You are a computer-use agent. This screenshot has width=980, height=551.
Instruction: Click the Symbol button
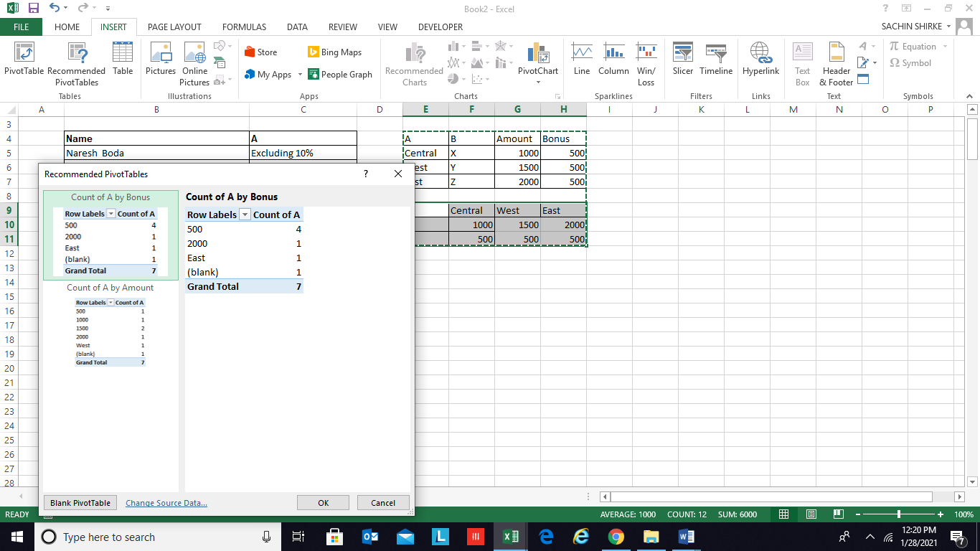(x=910, y=63)
